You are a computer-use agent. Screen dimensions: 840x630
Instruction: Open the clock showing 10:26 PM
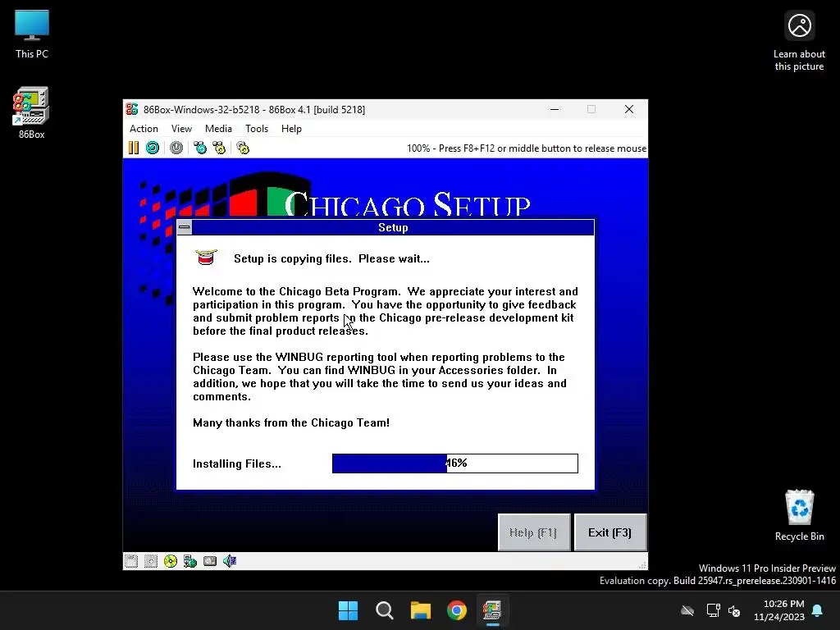coord(779,610)
